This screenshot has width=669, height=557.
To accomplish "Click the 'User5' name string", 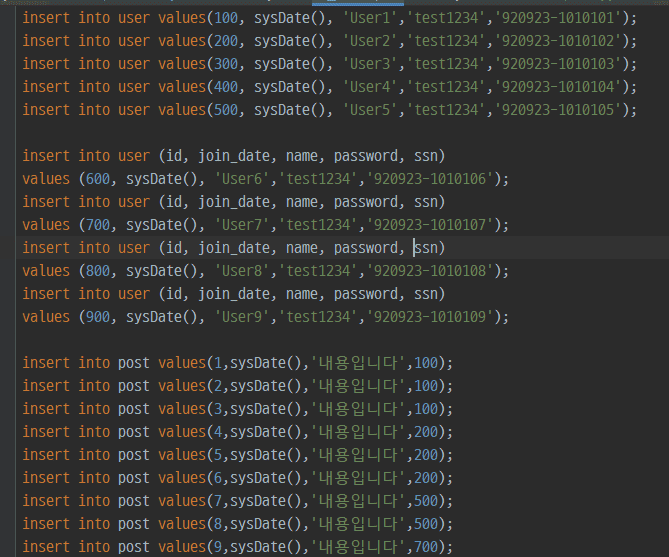I will point(370,110).
